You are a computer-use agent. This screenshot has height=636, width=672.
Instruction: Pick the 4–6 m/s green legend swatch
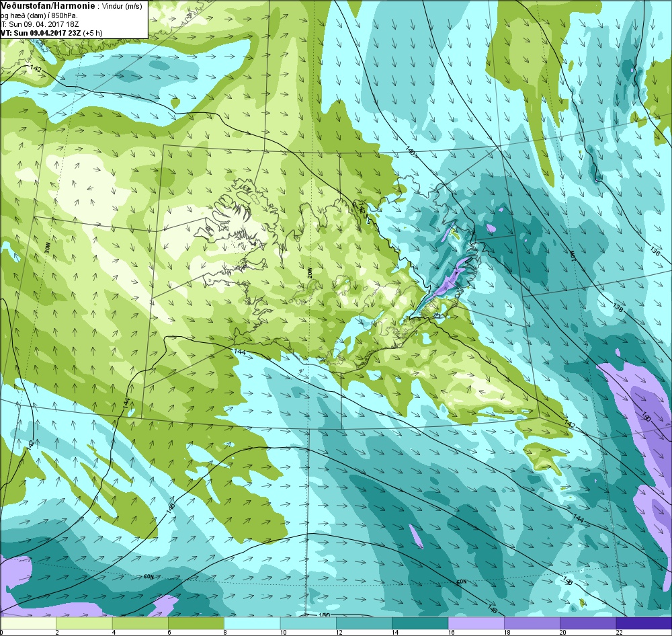[140, 623]
